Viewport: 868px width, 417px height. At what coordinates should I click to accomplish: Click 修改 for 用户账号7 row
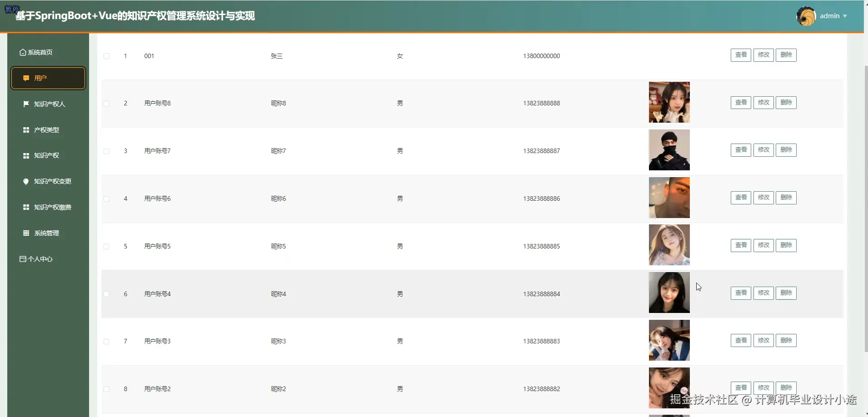click(763, 150)
